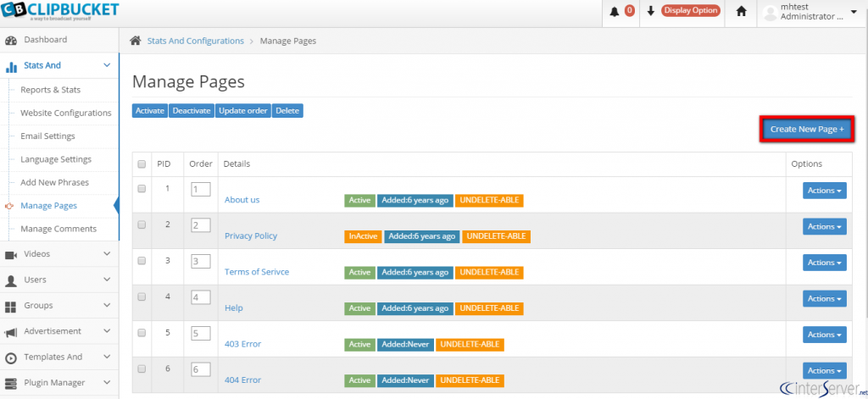Click the Deactivate button
The width and height of the screenshot is (868, 399).
coord(192,111)
